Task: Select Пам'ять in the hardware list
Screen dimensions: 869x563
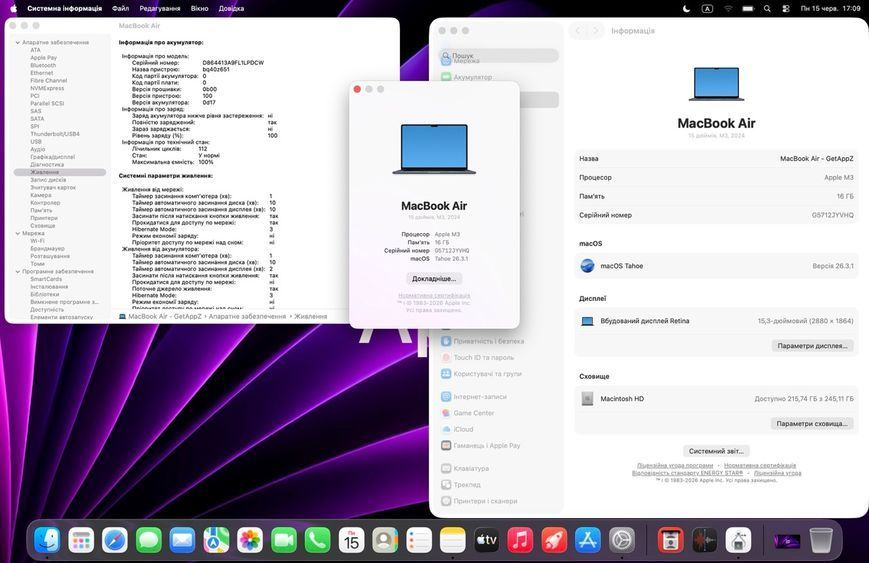Action: pyautogui.click(x=42, y=211)
